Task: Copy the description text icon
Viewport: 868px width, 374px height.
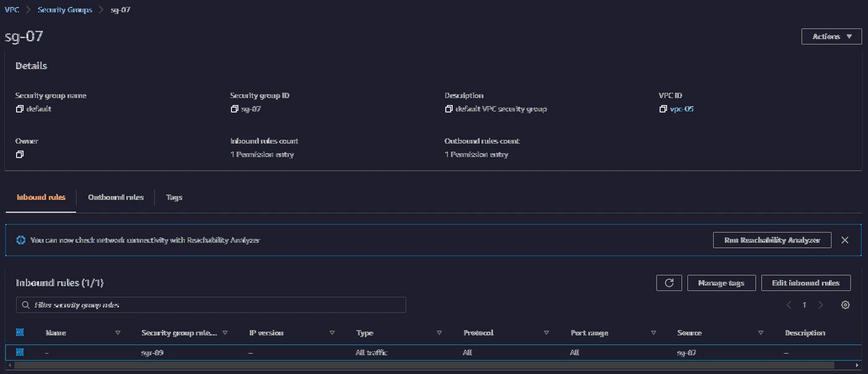Action: 449,109
